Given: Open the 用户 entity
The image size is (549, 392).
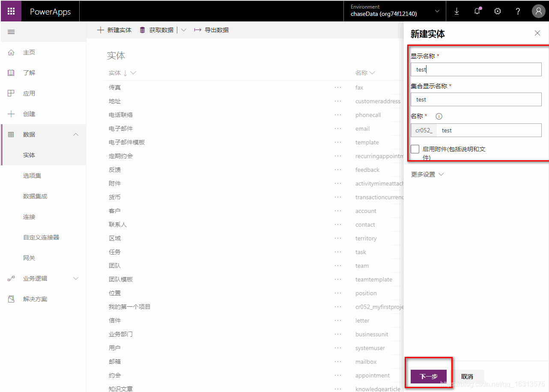Looking at the screenshot, I should coord(115,348).
